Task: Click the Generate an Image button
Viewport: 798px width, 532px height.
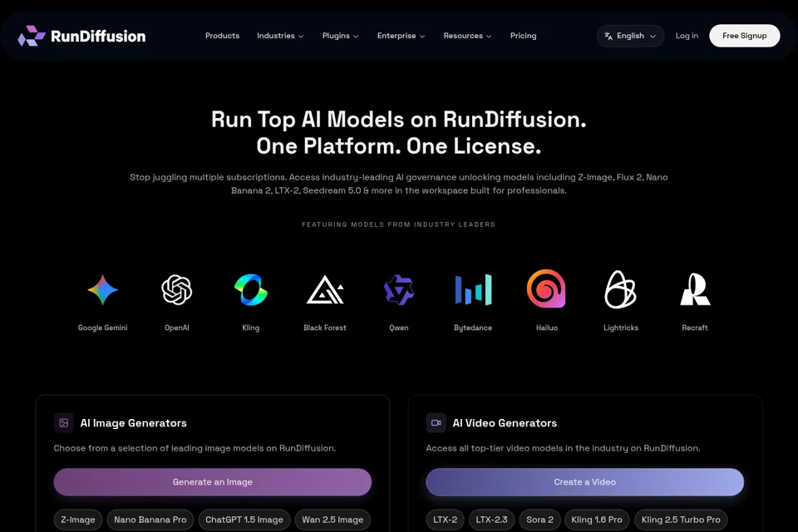Action: pyautogui.click(x=213, y=481)
